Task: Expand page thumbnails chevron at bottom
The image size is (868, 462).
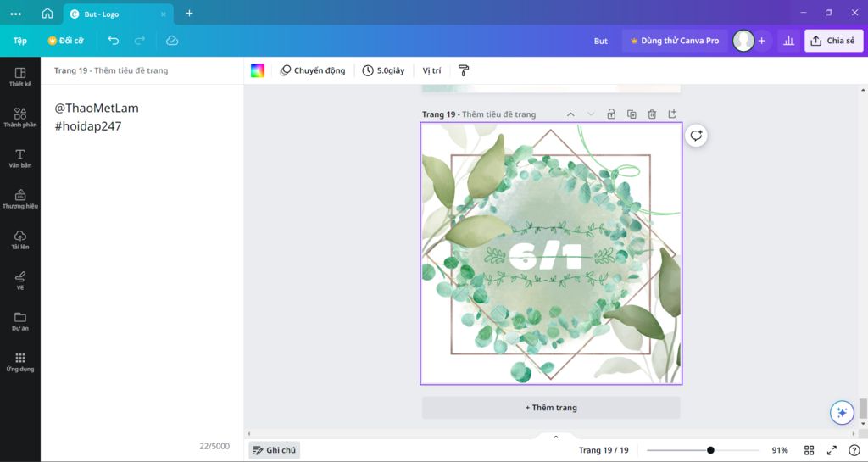Action: point(556,437)
